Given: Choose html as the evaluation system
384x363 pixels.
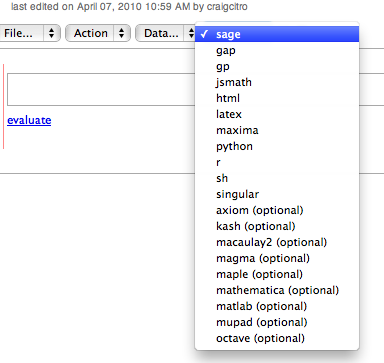Looking at the screenshot, I should coord(277,98).
